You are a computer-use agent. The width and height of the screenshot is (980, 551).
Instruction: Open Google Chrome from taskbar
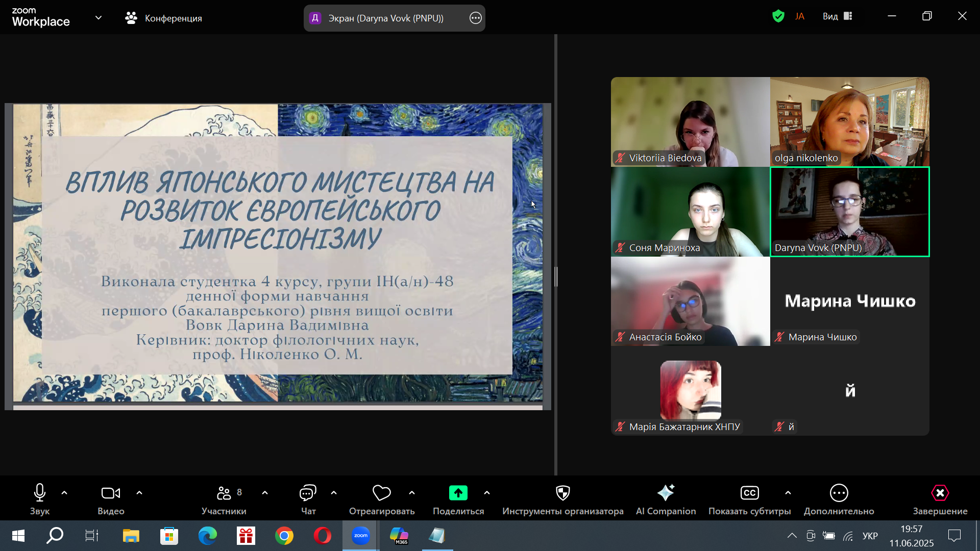click(284, 536)
